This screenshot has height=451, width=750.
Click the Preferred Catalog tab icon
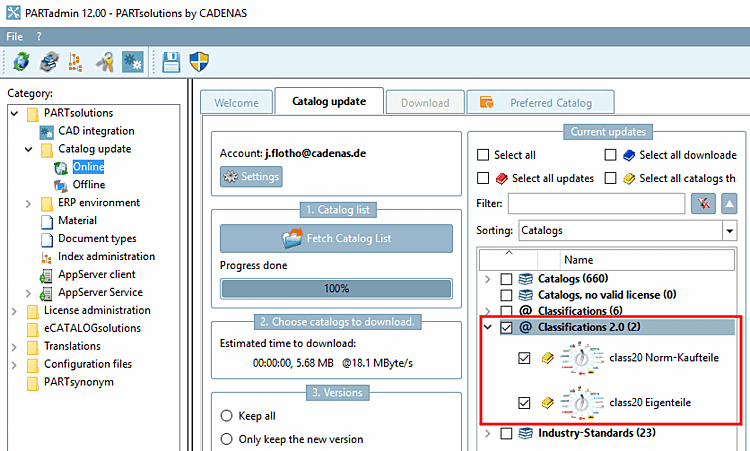[486, 102]
